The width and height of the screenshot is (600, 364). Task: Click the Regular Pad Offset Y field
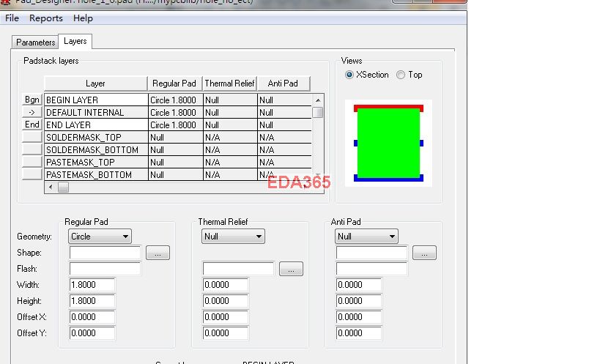92,333
